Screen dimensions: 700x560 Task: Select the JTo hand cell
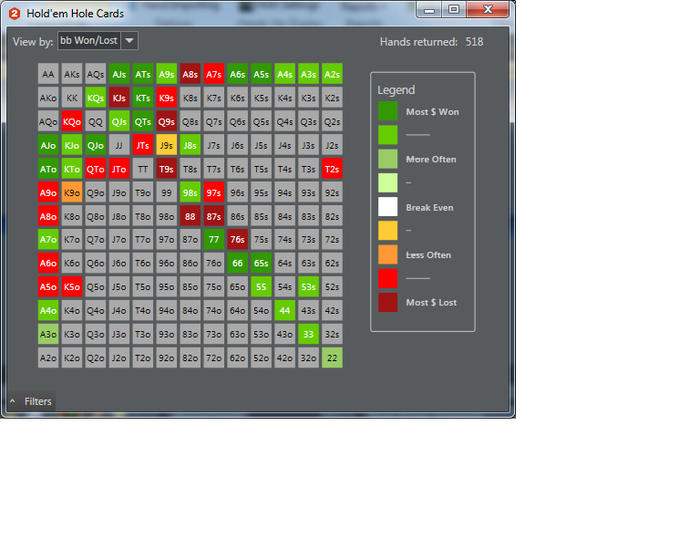tap(119, 169)
